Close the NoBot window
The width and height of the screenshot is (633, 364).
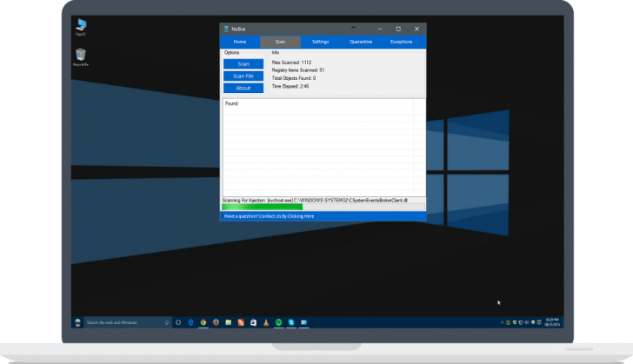coord(416,29)
